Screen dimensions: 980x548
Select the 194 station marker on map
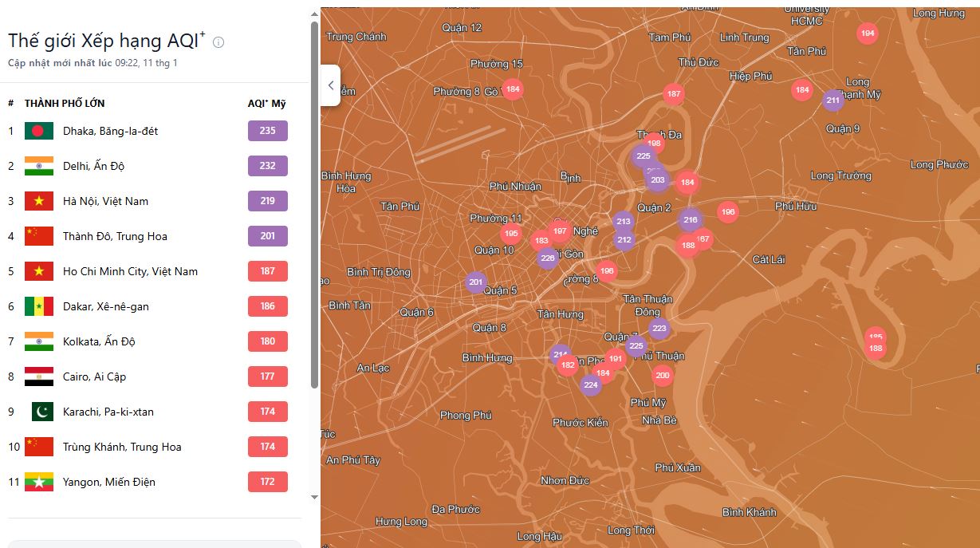point(868,34)
